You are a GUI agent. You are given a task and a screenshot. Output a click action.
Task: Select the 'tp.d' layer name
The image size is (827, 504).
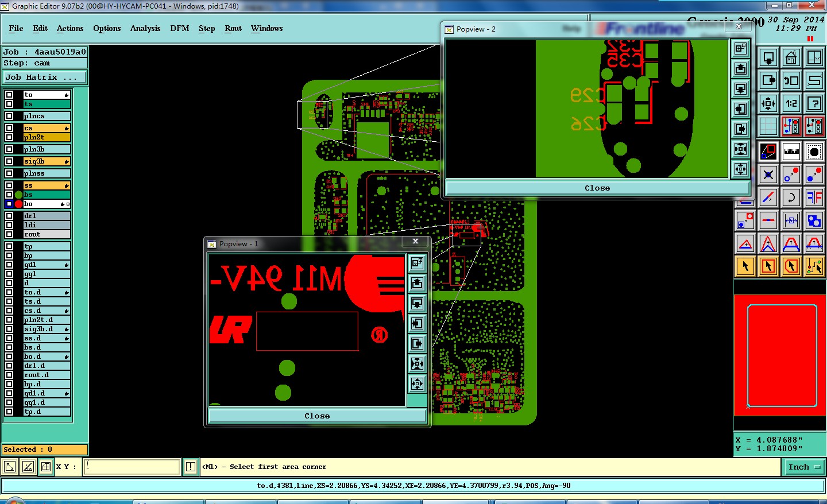(x=47, y=412)
